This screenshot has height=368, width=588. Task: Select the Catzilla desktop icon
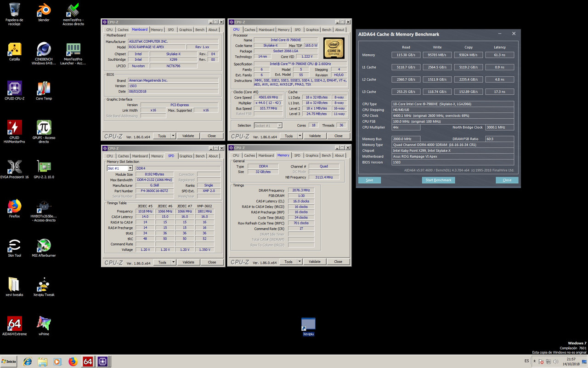(14, 52)
